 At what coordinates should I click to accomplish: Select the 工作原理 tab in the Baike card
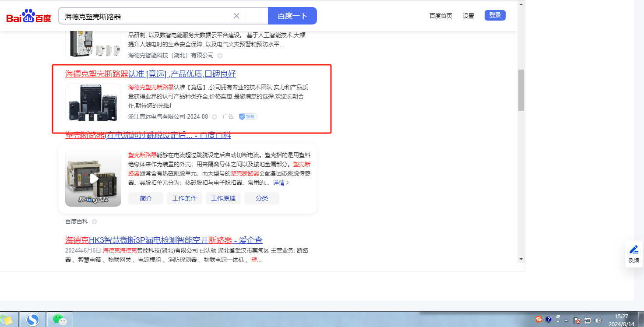click(223, 198)
